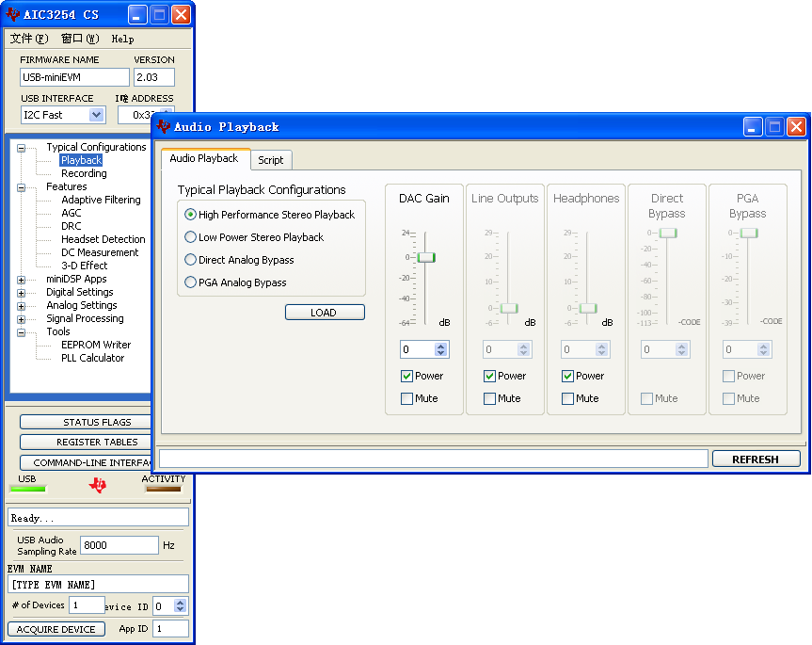This screenshot has height=645, width=812.
Task: Click the USB Audio Sampling Rate field
Action: pos(119,545)
